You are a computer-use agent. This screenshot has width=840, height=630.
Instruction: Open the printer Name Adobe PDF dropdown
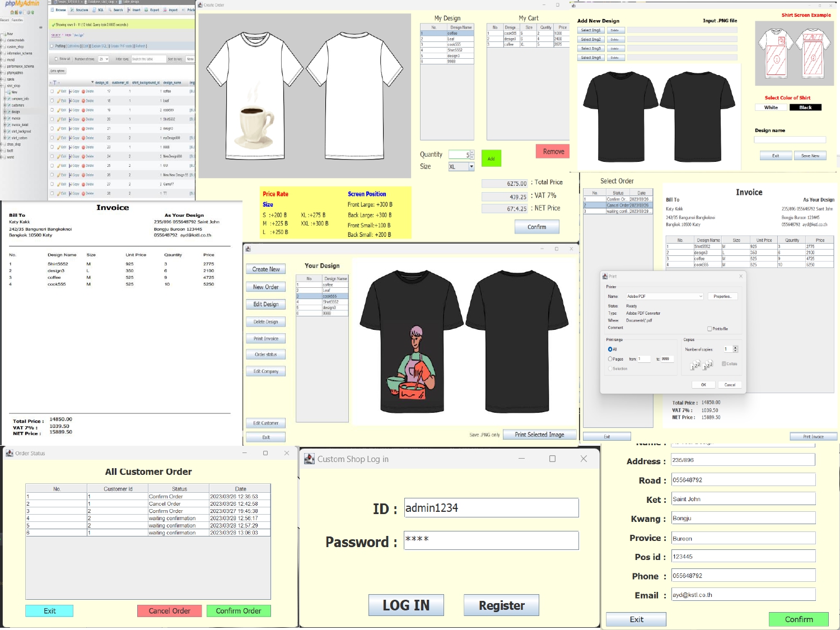pyautogui.click(x=665, y=296)
